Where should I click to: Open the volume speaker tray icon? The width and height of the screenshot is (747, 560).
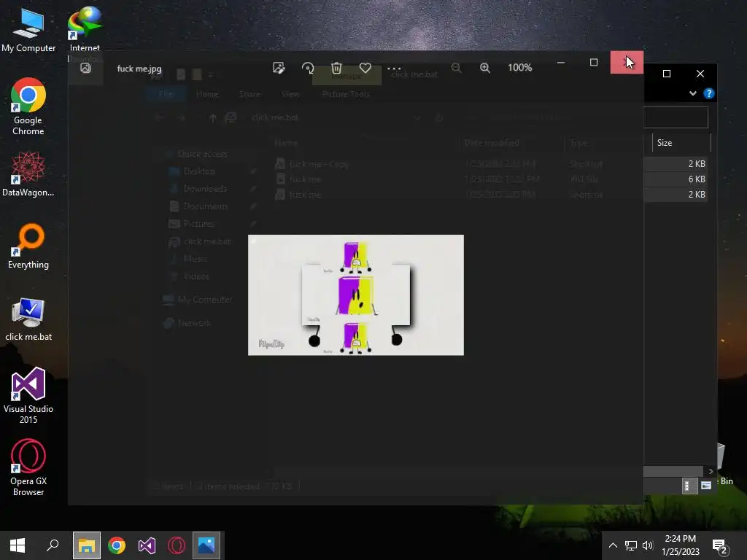648,545
